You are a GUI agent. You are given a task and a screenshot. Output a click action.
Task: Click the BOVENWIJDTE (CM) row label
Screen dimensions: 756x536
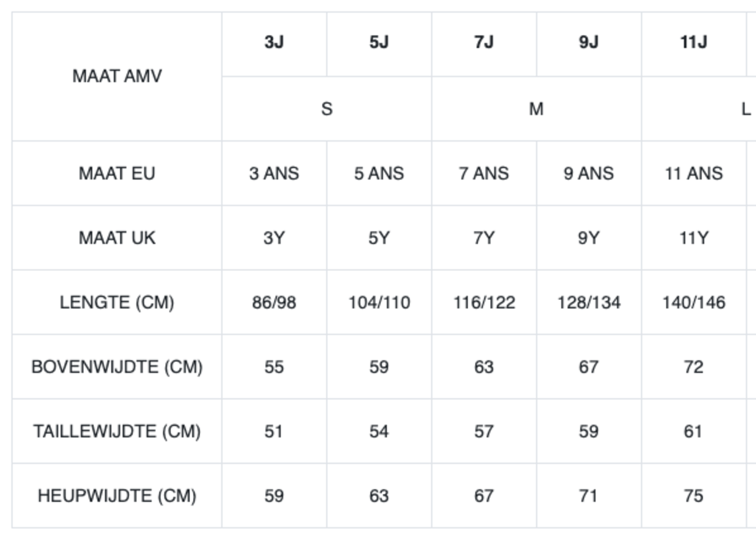(x=117, y=367)
